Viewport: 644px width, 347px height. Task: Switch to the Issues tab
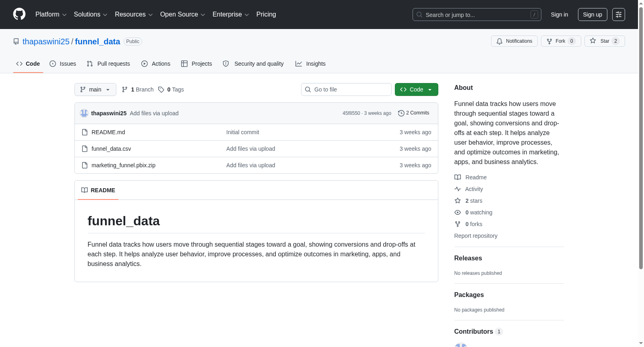click(63, 64)
